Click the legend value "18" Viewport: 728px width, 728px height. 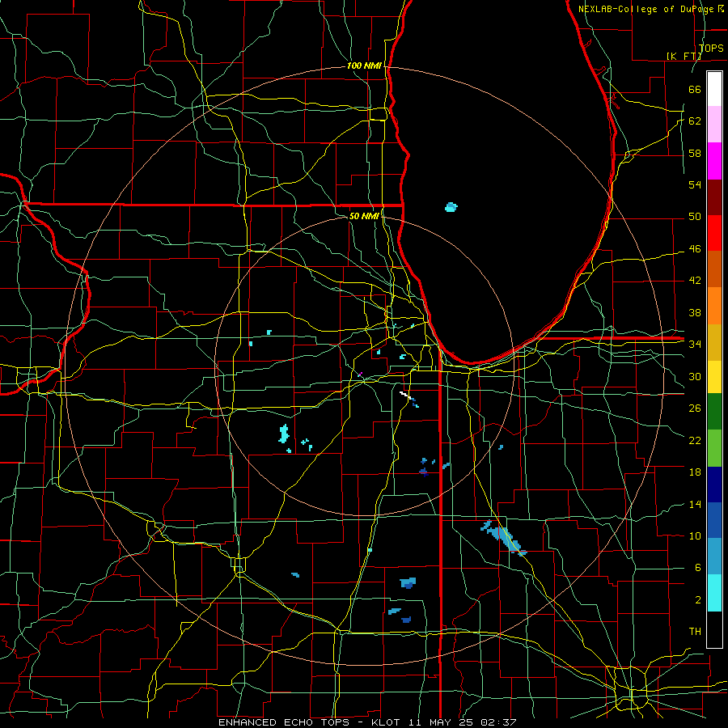point(695,472)
